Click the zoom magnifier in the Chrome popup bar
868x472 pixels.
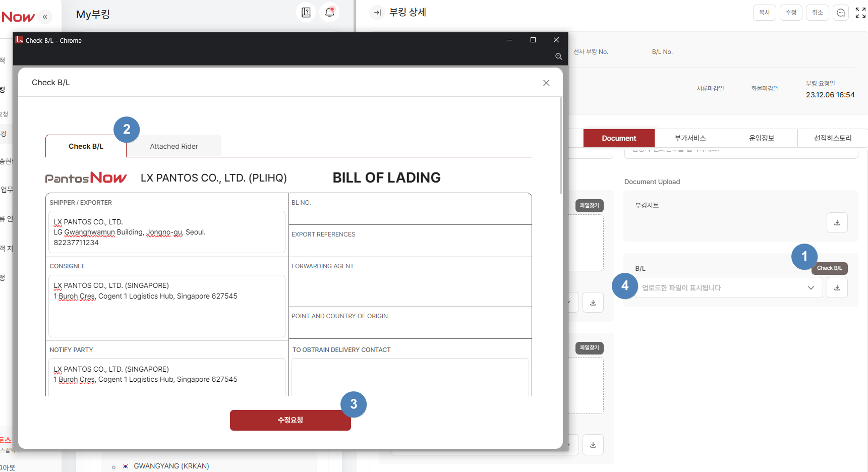pyautogui.click(x=558, y=56)
